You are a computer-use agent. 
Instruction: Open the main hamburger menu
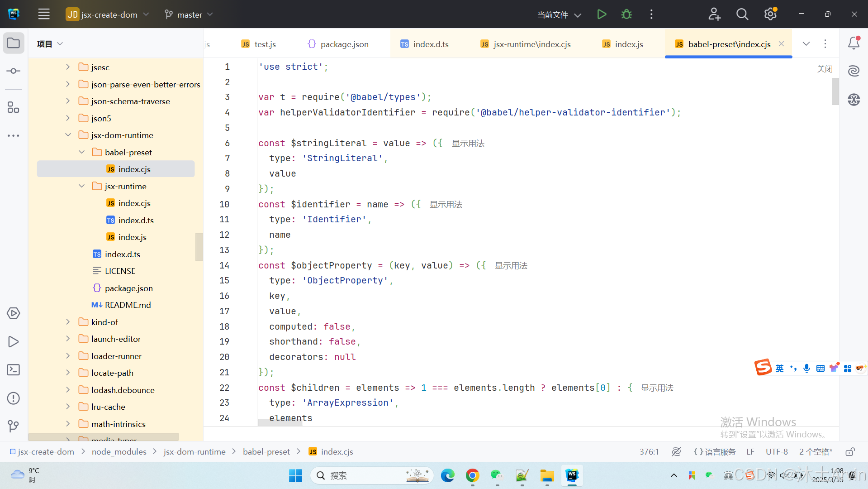[43, 14]
